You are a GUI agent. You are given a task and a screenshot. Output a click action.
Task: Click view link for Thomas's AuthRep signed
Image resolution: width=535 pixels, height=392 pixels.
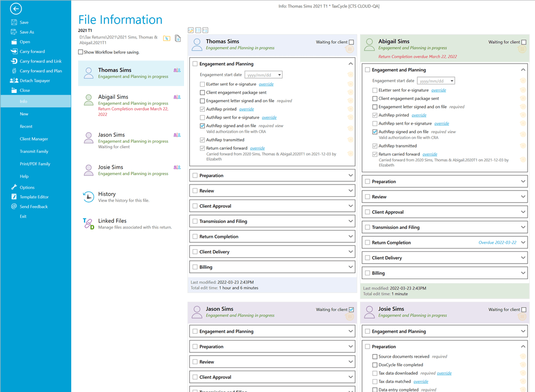pyautogui.click(x=279, y=126)
